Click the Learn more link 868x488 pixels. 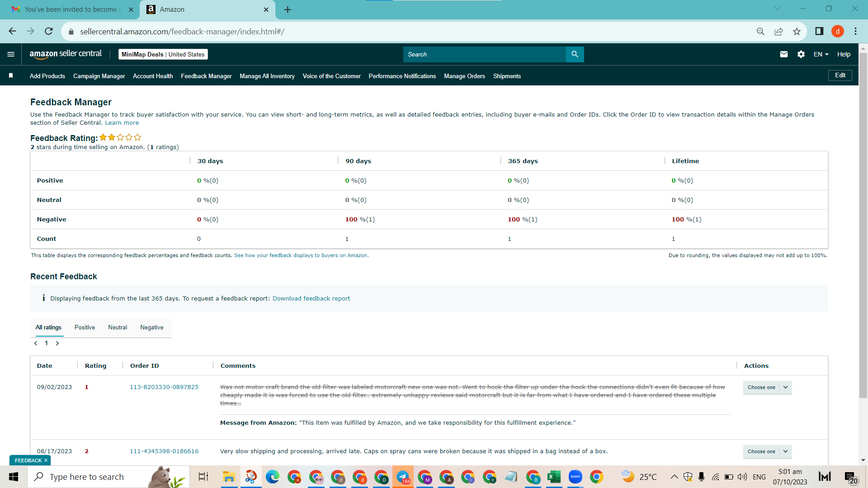click(122, 122)
